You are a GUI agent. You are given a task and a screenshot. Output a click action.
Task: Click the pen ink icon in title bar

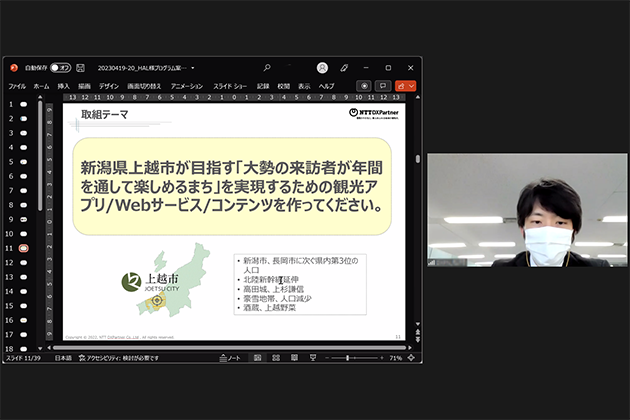(x=344, y=68)
